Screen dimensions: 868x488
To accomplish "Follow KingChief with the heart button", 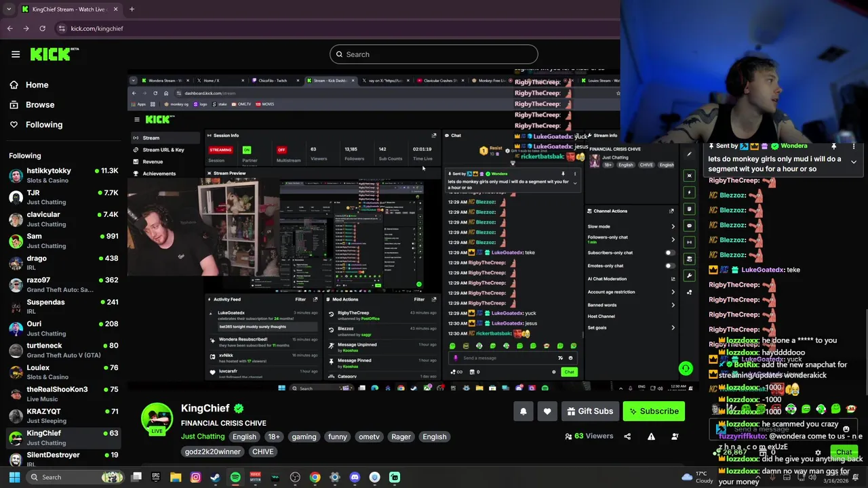I will (x=547, y=411).
